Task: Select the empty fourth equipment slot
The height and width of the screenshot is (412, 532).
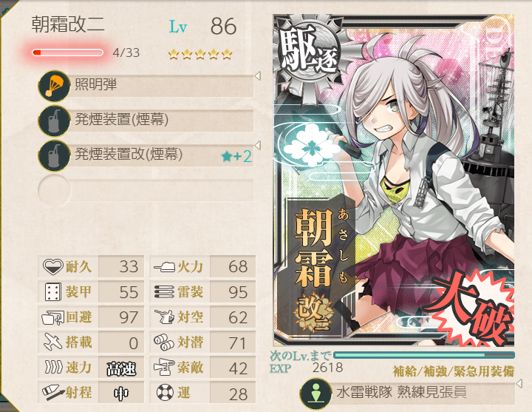Action: (x=146, y=191)
